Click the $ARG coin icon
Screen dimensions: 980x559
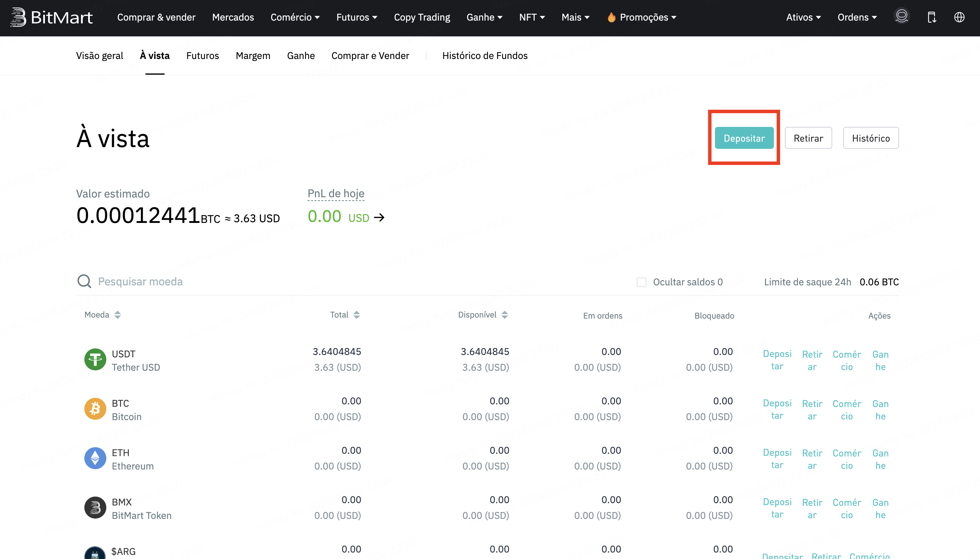click(95, 553)
